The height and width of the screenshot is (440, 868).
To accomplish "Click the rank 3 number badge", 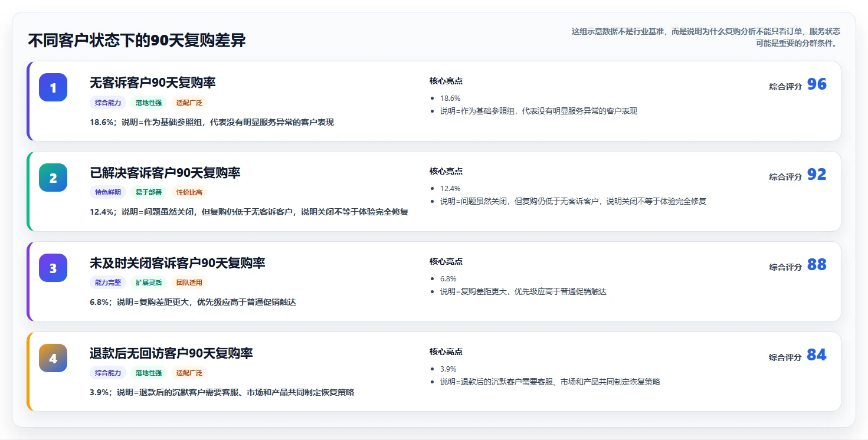I will click(53, 268).
